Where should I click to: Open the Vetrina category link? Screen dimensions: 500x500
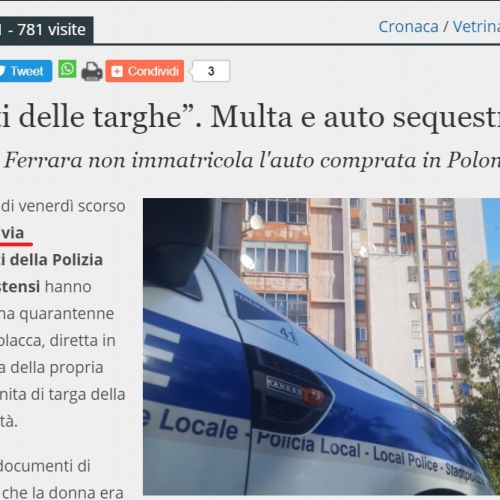coord(476,26)
